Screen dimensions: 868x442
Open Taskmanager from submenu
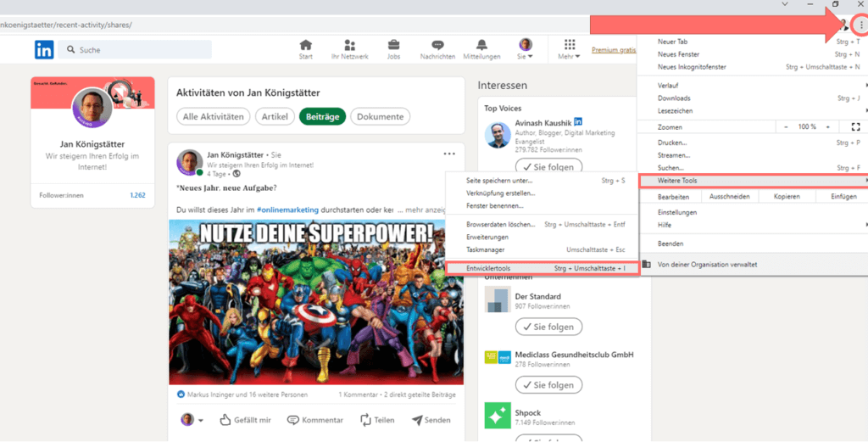(x=542, y=249)
